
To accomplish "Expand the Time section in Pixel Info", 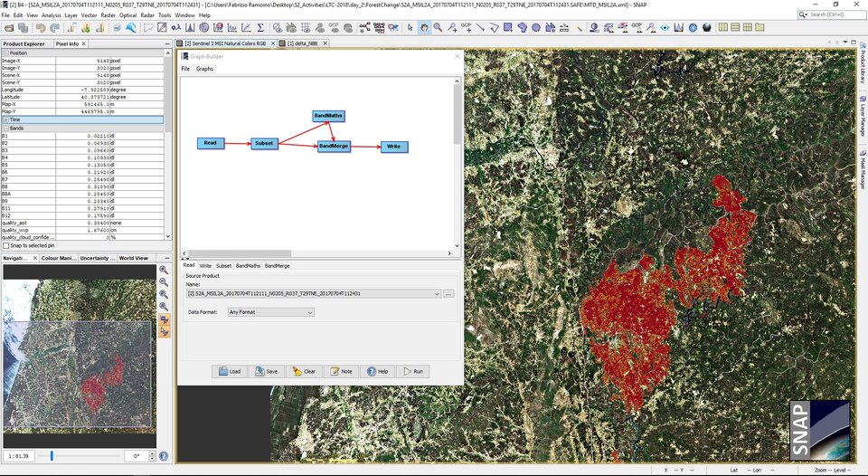I will pos(6,119).
